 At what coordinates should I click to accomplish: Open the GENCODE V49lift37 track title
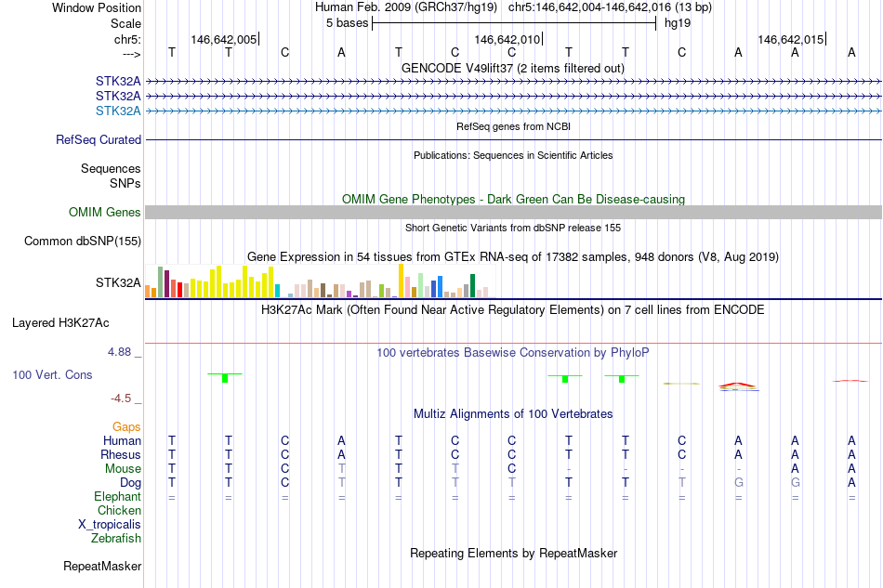pyautogui.click(x=512, y=69)
